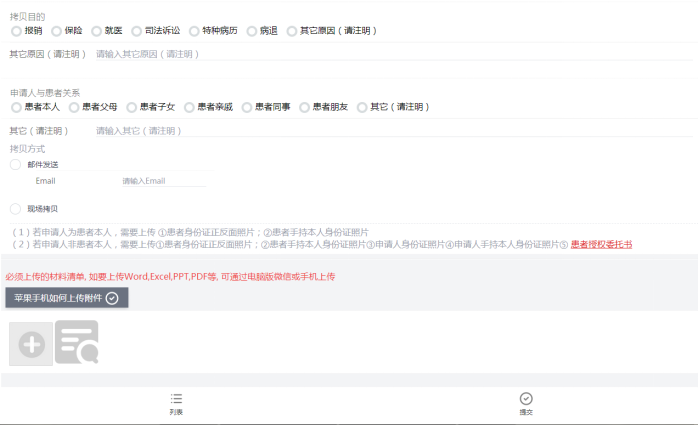Select 保险 radio option
The image size is (698, 425).
click(x=56, y=31)
